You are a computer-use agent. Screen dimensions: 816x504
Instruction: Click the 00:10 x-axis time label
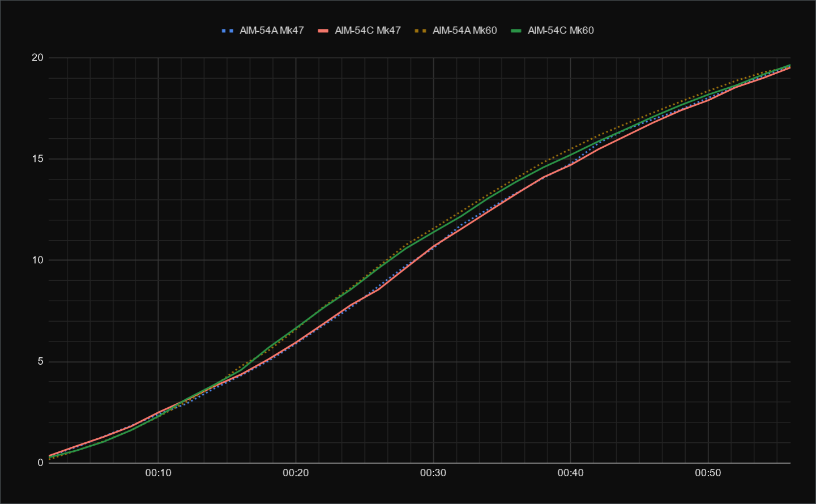tap(158, 473)
